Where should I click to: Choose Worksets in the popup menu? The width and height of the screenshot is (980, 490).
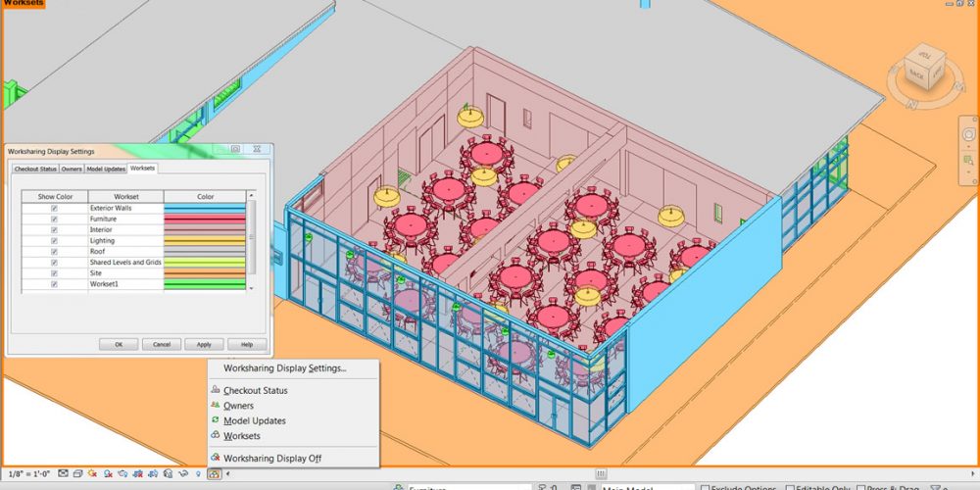241,436
